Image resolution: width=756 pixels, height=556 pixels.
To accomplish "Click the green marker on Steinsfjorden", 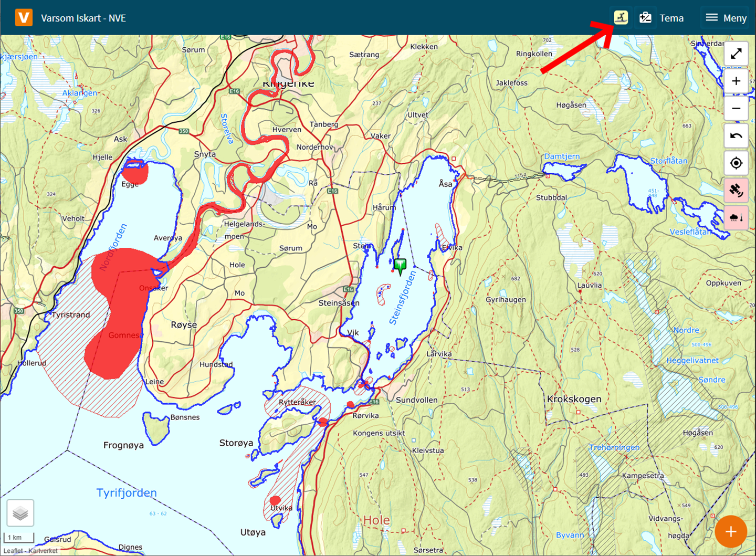I will 400,265.
